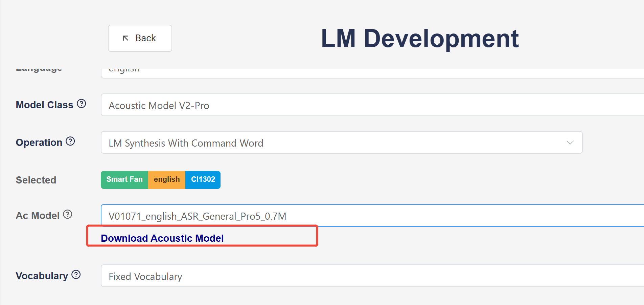Click the help icon beside Vocabulary
Screen dimensions: 644x305
click(x=76, y=275)
